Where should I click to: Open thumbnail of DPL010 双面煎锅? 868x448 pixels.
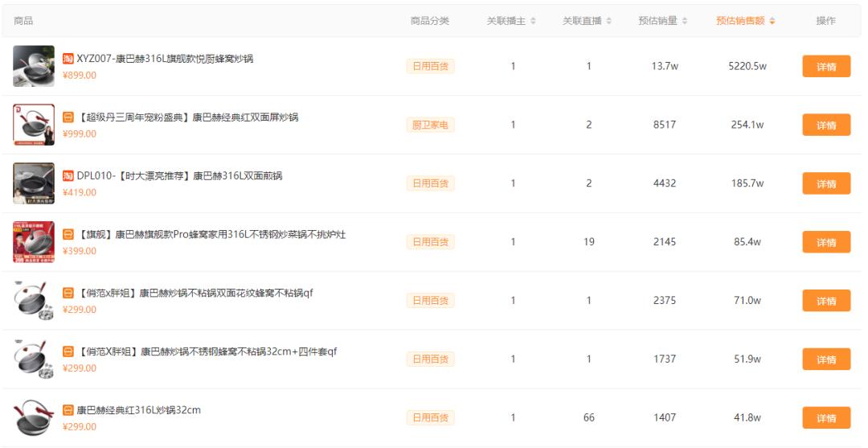[34, 183]
